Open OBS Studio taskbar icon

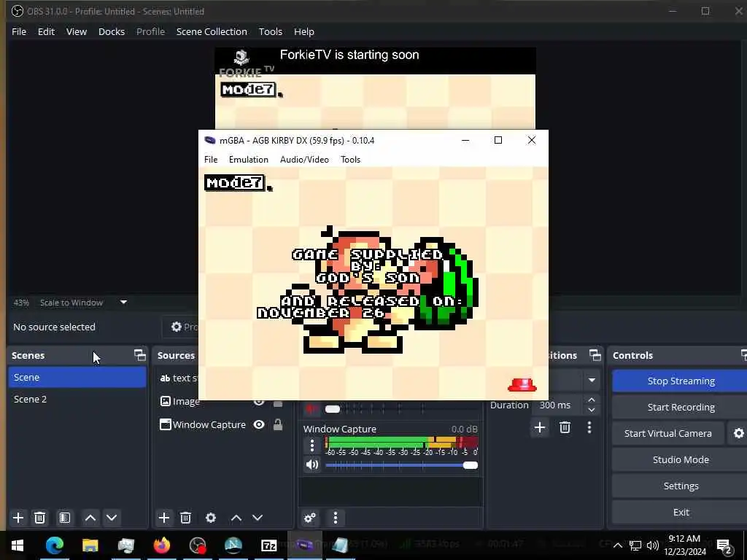click(x=197, y=545)
